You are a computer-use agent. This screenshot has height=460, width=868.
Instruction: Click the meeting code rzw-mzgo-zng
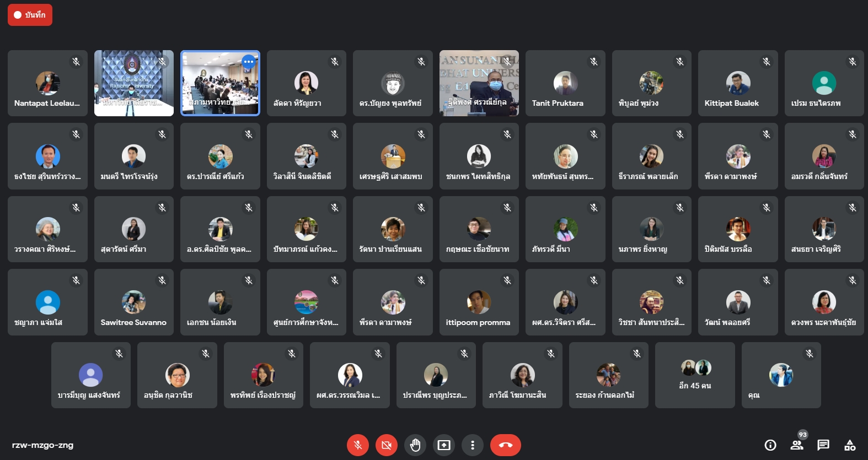42,445
